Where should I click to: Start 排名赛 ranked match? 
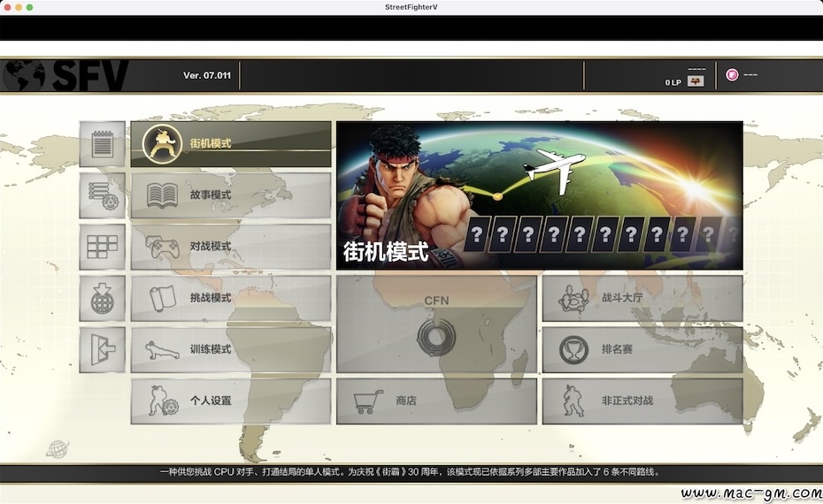pos(642,350)
